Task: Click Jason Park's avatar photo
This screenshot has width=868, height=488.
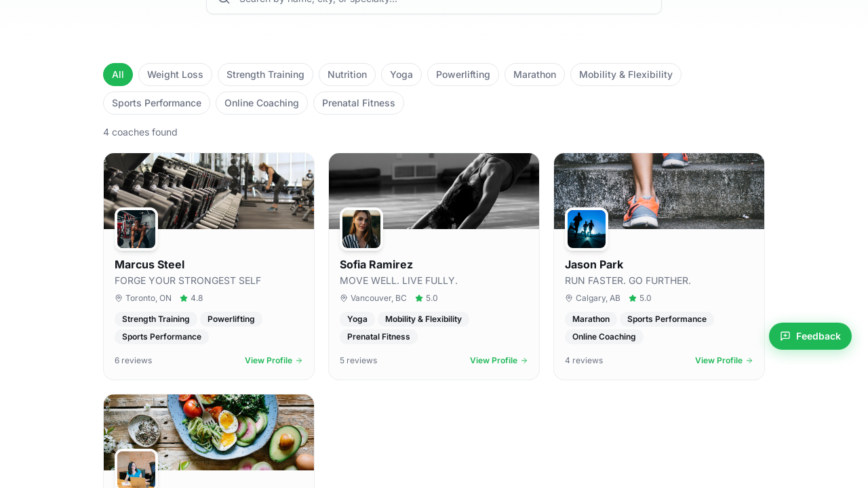Action: click(x=587, y=229)
